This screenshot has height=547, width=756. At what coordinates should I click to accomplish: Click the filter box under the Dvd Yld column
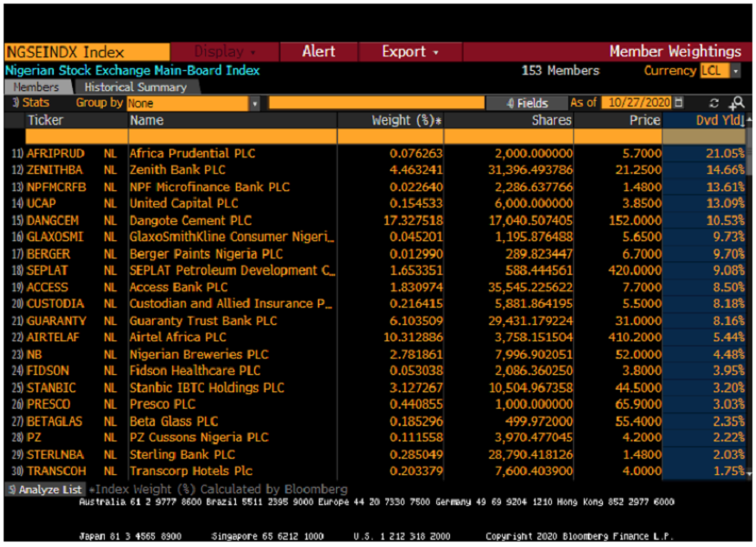tap(704, 137)
